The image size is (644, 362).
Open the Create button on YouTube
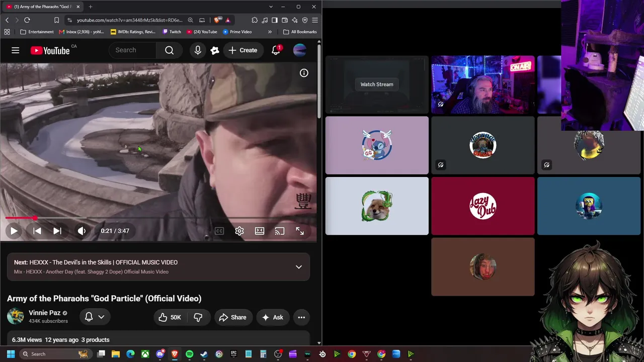click(x=243, y=50)
